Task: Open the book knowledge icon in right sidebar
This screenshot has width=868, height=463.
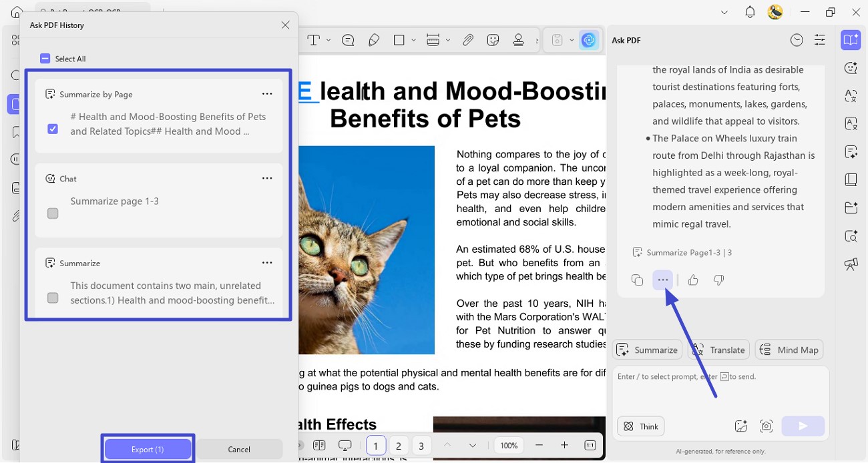Action: pyautogui.click(x=851, y=179)
